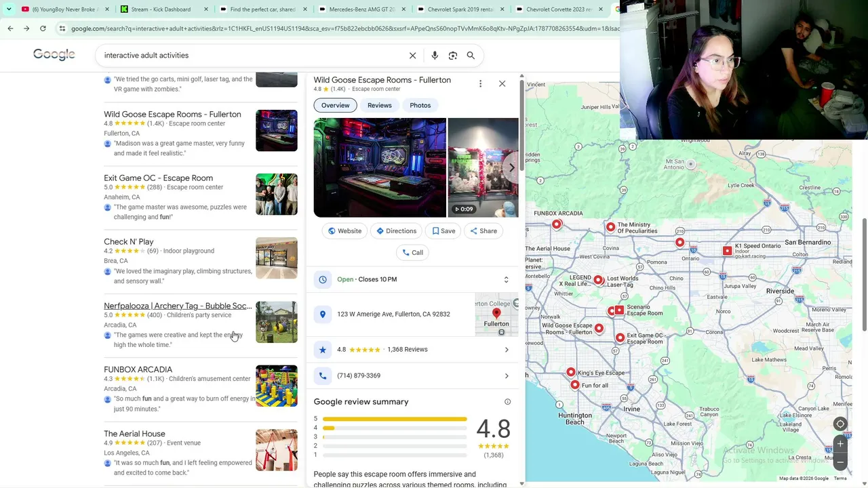868x488 pixels.
Task: Clear the Google search box text
Action: 412,56
